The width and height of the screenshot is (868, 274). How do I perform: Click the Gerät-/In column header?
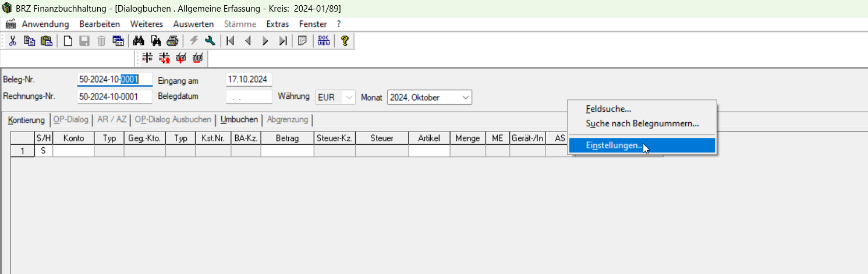pos(527,138)
